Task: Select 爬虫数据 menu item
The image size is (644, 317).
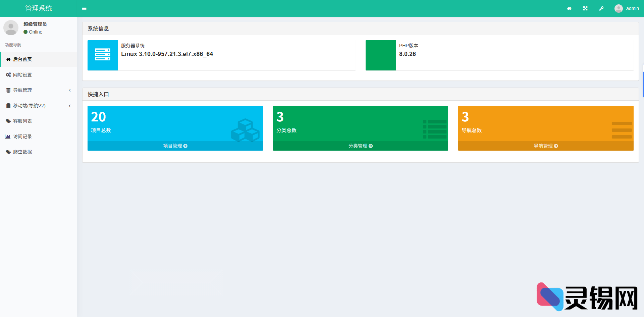Action: click(x=22, y=152)
